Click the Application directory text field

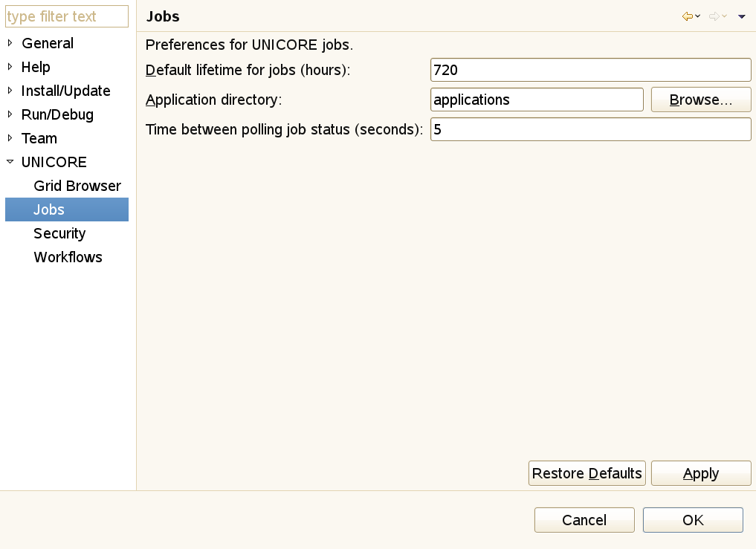537,100
